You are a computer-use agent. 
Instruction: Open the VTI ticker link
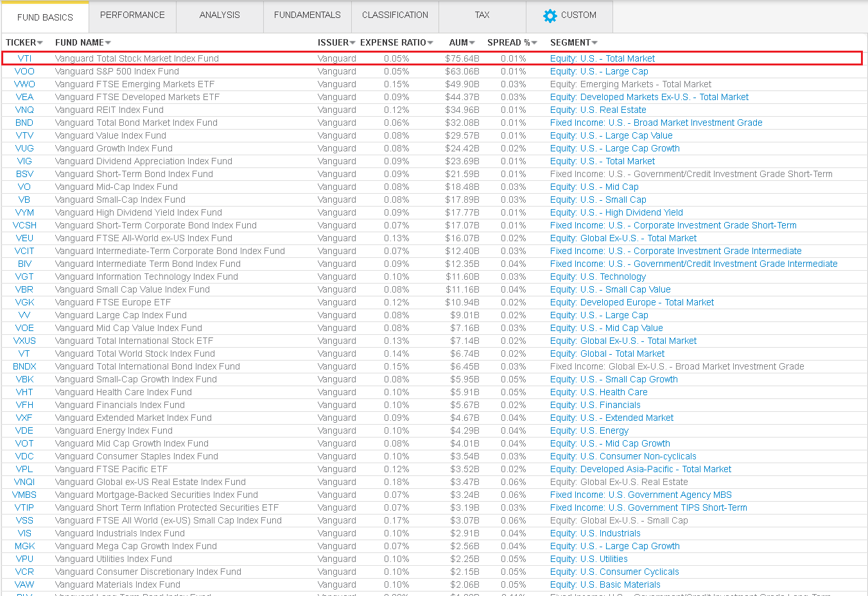click(24, 58)
